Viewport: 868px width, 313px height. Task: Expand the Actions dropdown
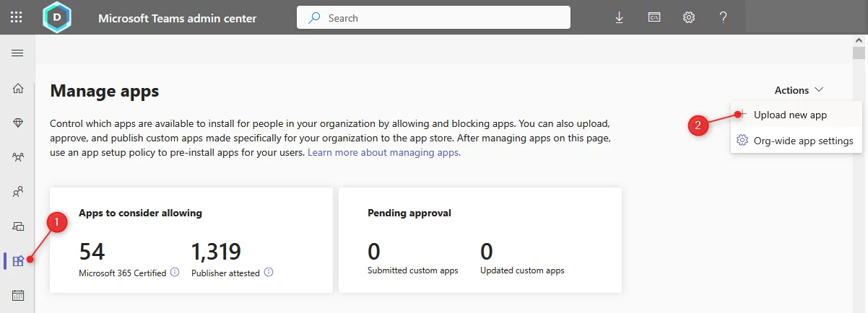799,90
